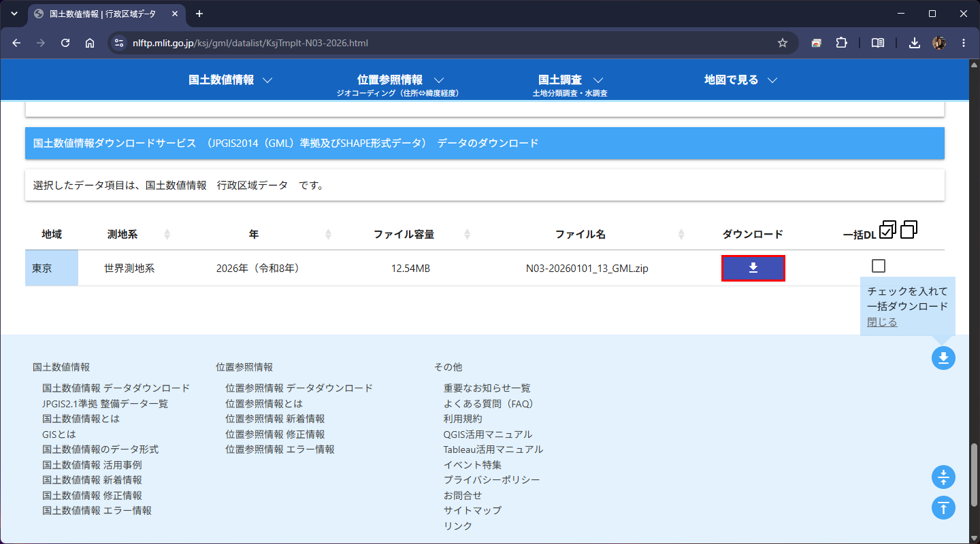Viewport: 980px width, 544px height.
Task: Deselect all bulk download checkboxes icon
Action: 909,230
